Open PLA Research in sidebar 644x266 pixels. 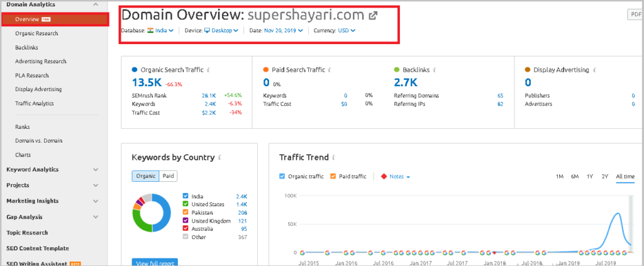[x=31, y=75]
